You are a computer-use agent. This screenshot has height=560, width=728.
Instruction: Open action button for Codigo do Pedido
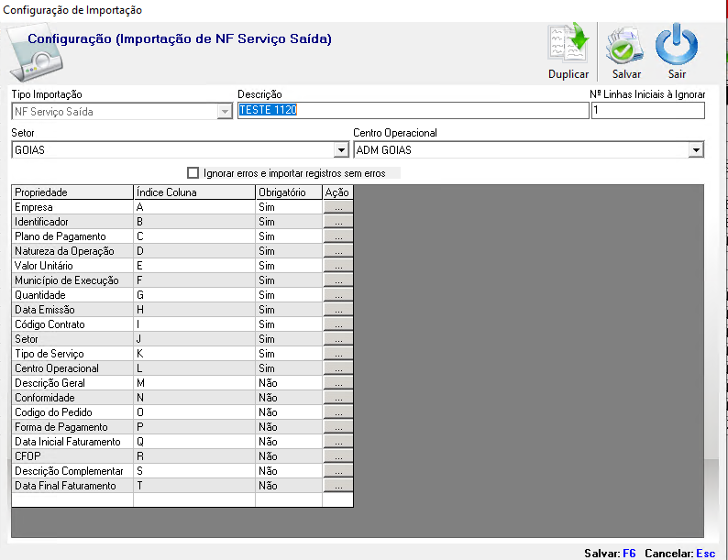[338, 412]
